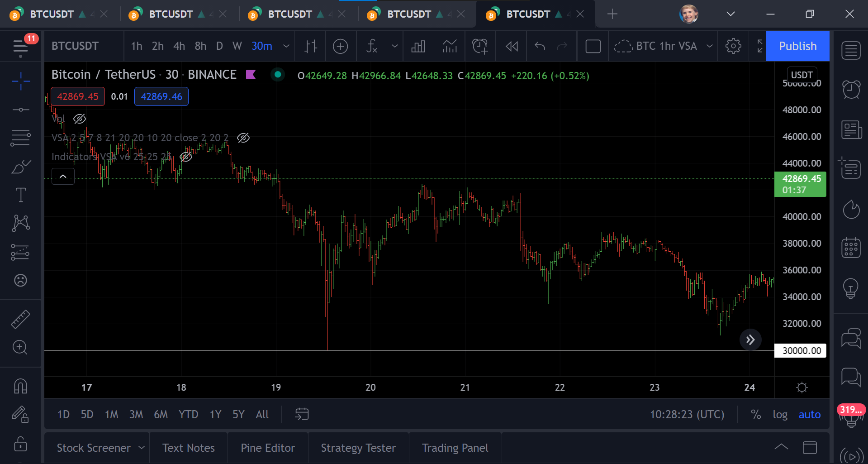Click the BTCUSDT symbol search field

[75, 46]
